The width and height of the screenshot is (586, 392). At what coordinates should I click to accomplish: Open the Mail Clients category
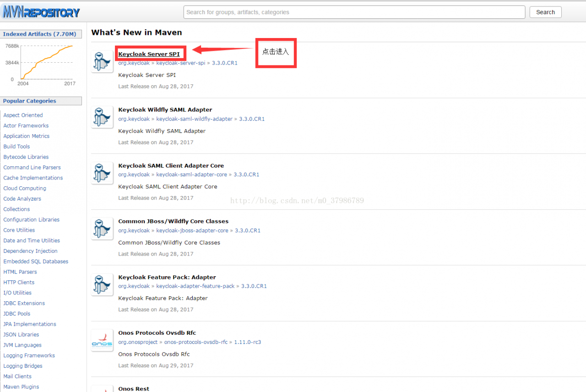pyautogui.click(x=17, y=376)
